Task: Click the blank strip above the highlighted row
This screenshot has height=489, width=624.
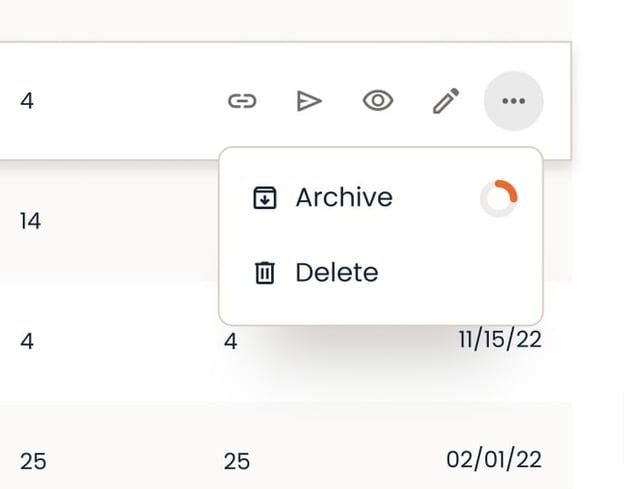Action: pyautogui.click(x=286, y=21)
